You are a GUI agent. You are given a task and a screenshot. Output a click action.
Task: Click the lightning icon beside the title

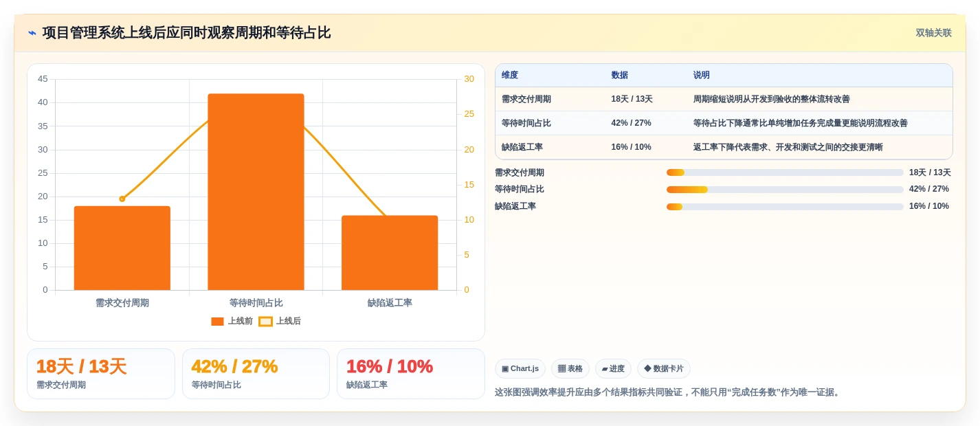tap(32, 33)
